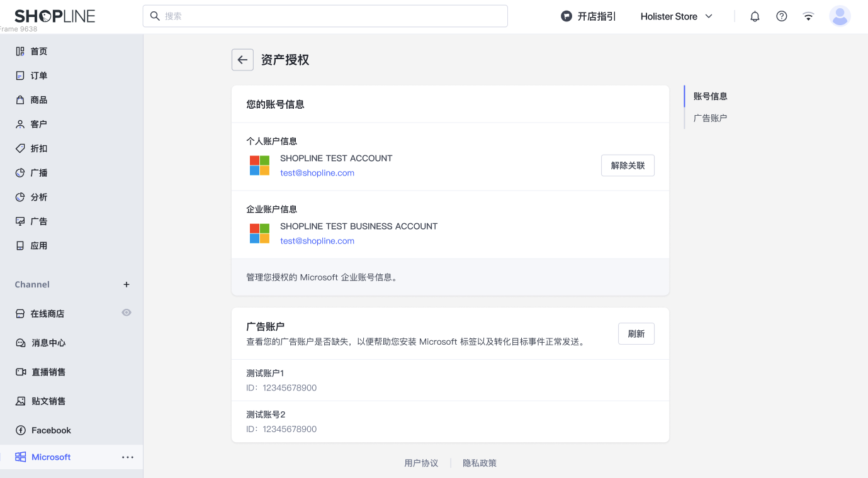
Task: Click the notification bell icon
Action: click(755, 16)
